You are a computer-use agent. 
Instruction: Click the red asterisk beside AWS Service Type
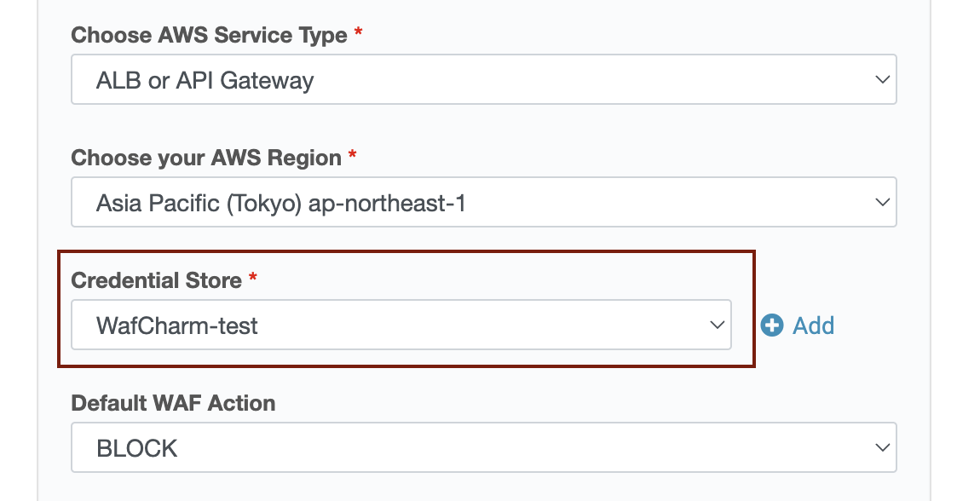point(358,32)
